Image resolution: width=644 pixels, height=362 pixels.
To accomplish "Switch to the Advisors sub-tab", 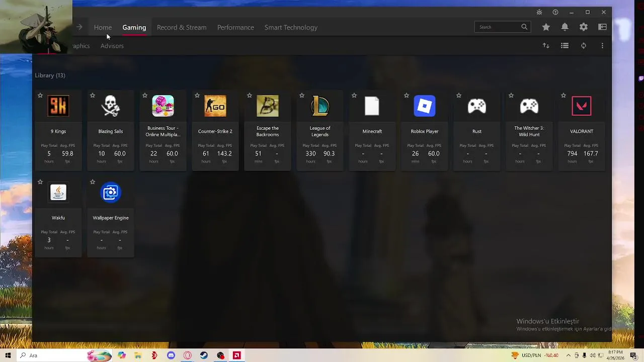I will (x=112, y=46).
